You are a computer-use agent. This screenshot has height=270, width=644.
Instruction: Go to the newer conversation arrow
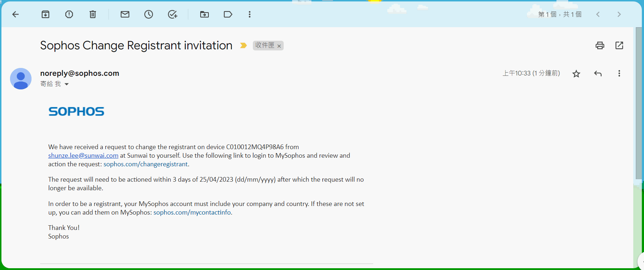pos(598,14)
